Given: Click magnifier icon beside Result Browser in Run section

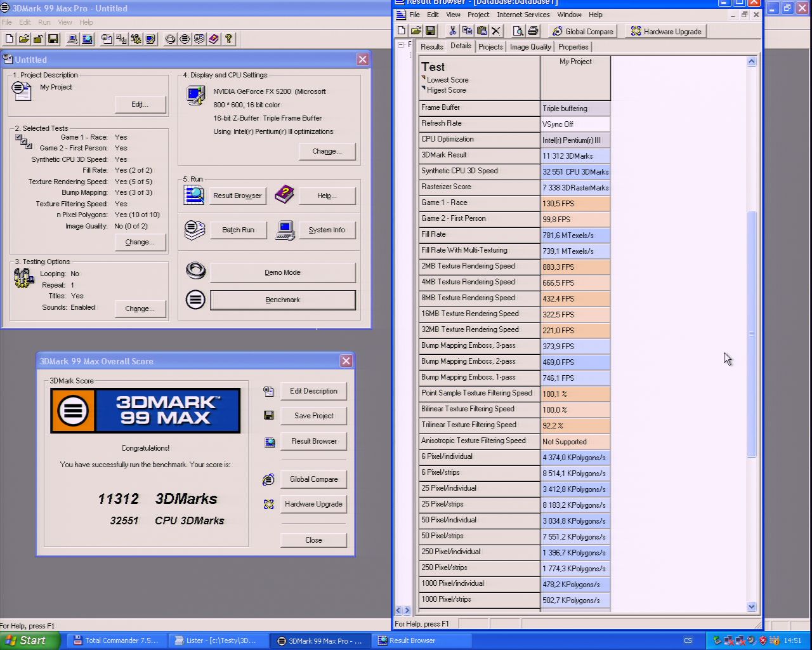Looking at the screenshot, I should click(193, 195).
